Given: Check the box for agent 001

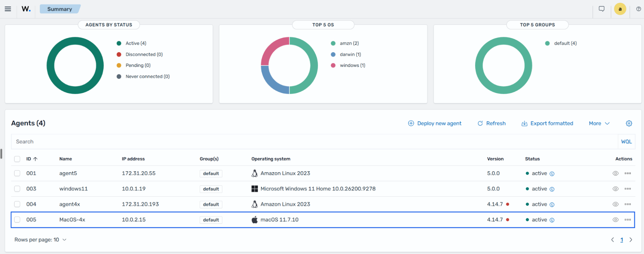Looking at the screenshot, I should (x=17, y=173).
